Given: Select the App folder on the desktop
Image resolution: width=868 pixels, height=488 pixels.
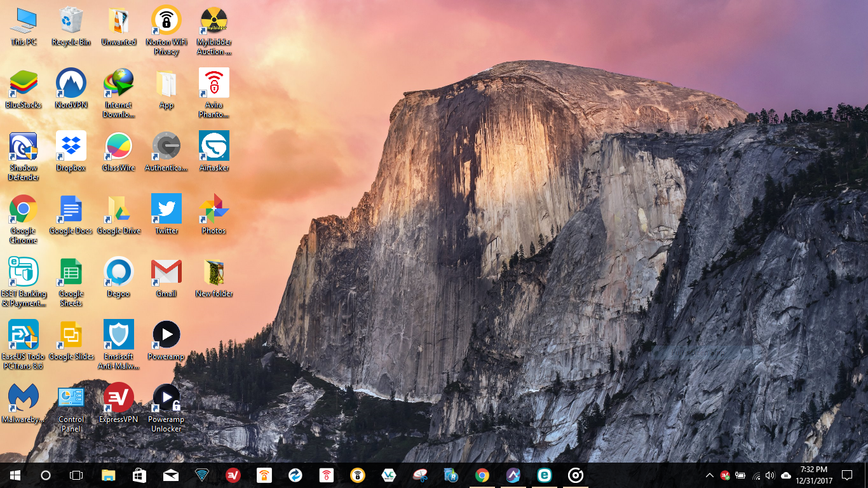Looking at the screenshot, I should (x=166, y=89).
